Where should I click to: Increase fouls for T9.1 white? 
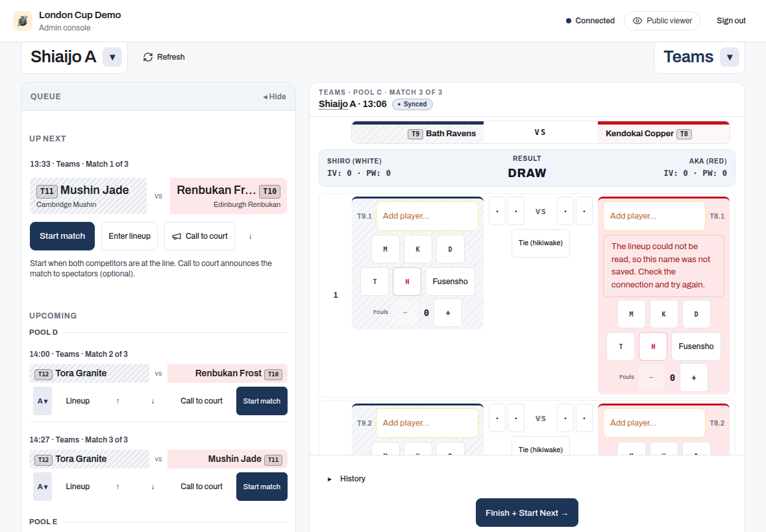tap(448, 313)
